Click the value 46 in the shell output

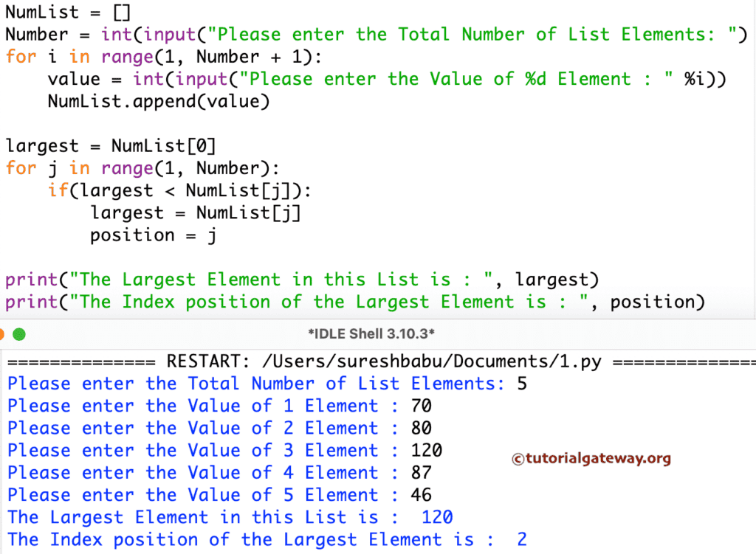(421, 495)
